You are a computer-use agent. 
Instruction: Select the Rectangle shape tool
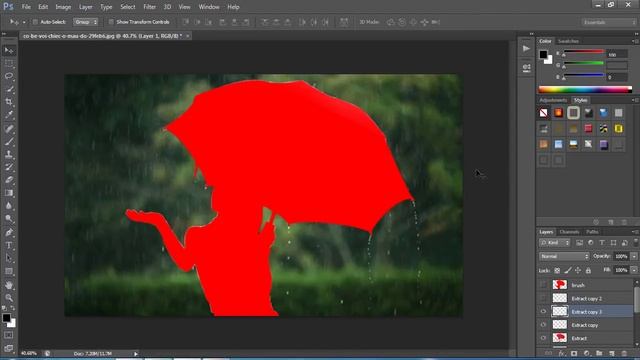pyautogui.click(x=9, y=271)
